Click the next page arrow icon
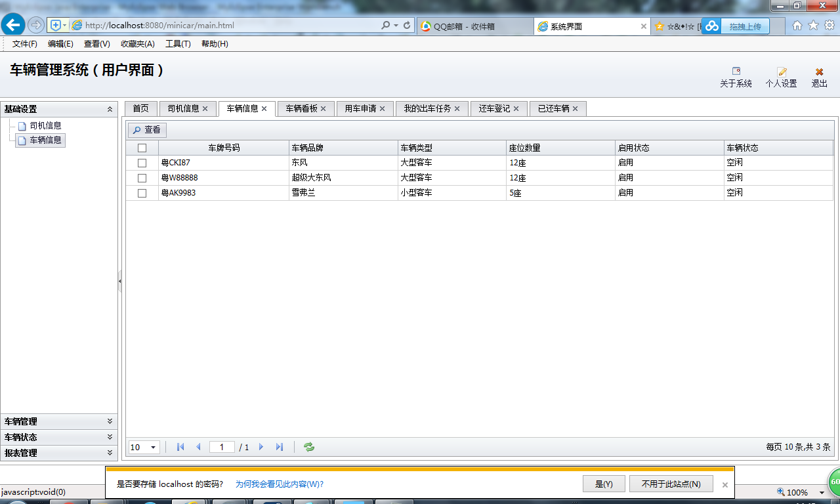The height and width of the screenshot is (504, 840). pyautogui.click(x=261, y=447)
